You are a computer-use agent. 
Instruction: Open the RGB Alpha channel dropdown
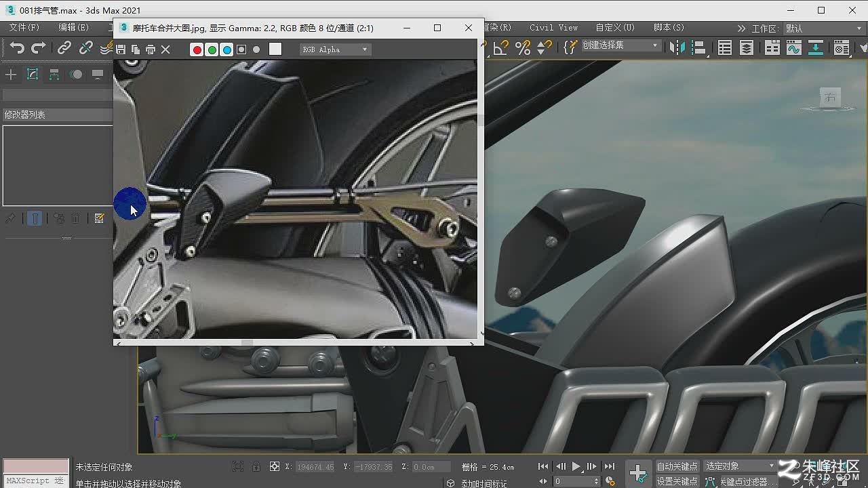(x=335, y=49)
